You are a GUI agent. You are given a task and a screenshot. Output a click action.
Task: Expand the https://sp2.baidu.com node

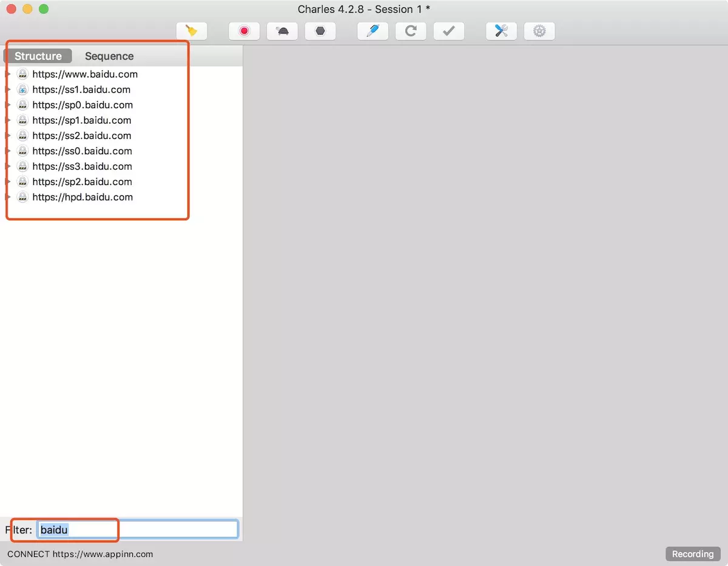(x=8, y=181)
